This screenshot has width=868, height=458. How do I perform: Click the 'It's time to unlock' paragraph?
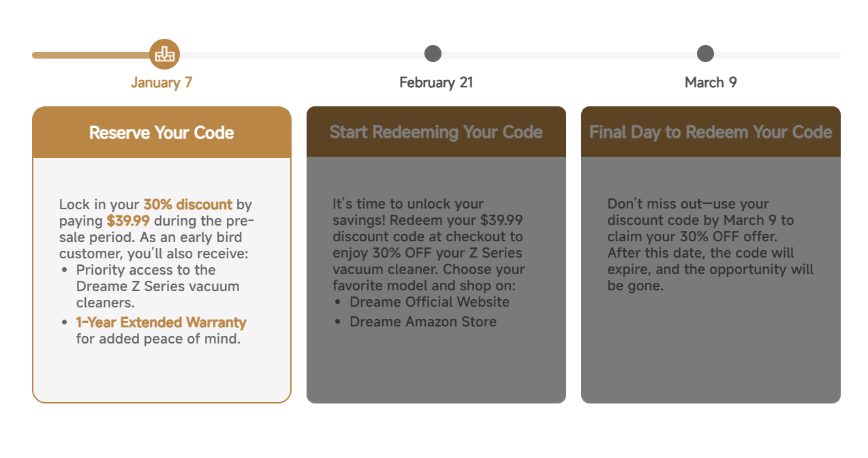click(429, 245)
